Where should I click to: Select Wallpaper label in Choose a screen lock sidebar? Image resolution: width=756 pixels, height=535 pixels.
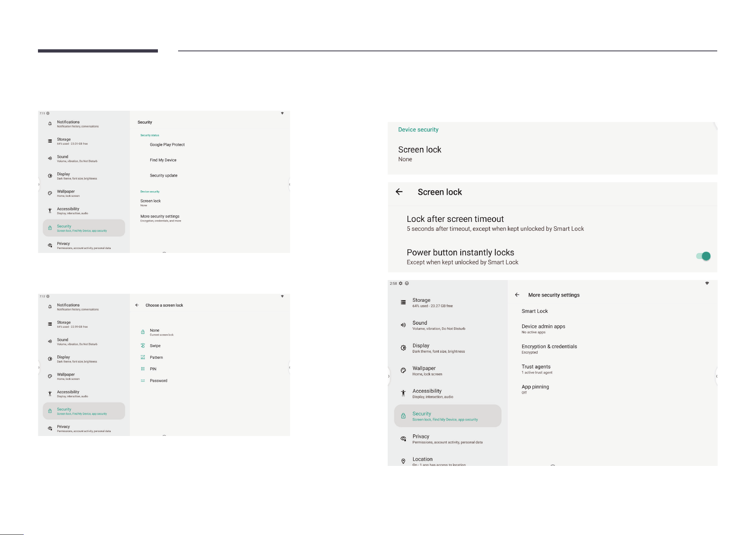[x=66, y=375]
